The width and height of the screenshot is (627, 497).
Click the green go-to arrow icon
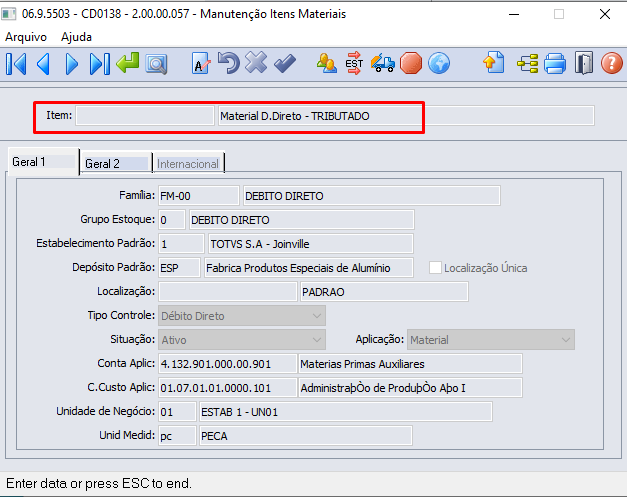[127, 64]
